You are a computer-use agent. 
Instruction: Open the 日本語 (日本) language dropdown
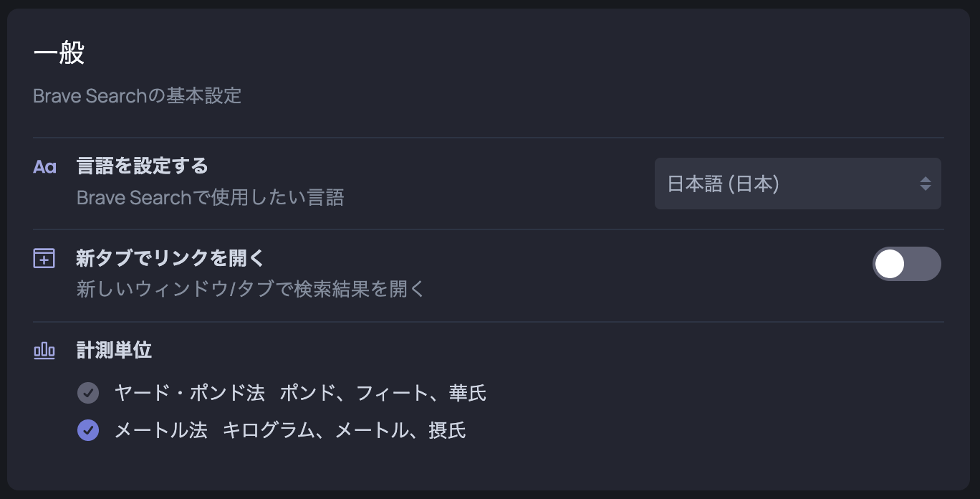[x=797, y=184]
